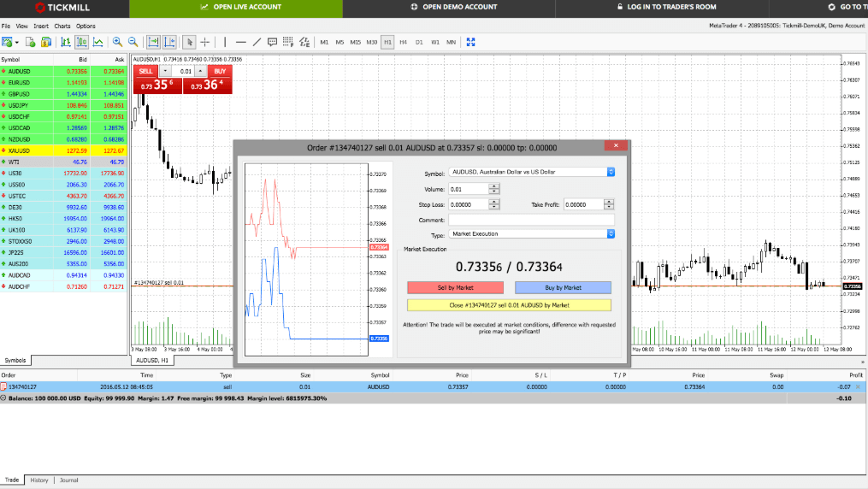
Task: Close the order dialog window
Action: (x=616, y=145)
